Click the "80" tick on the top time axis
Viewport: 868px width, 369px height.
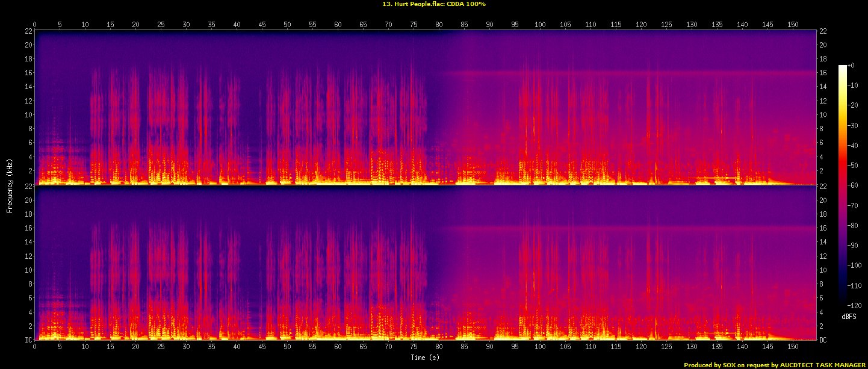439,25
